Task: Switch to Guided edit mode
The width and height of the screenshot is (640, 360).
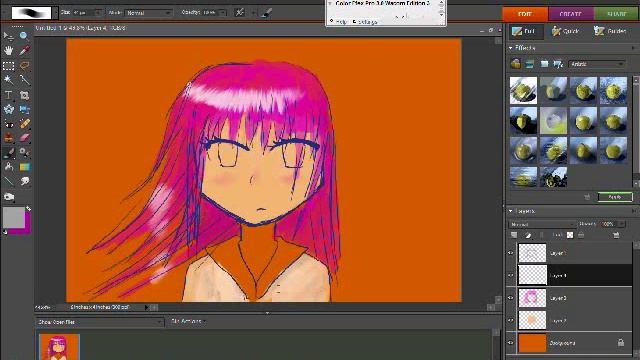Action: [611, 31]
